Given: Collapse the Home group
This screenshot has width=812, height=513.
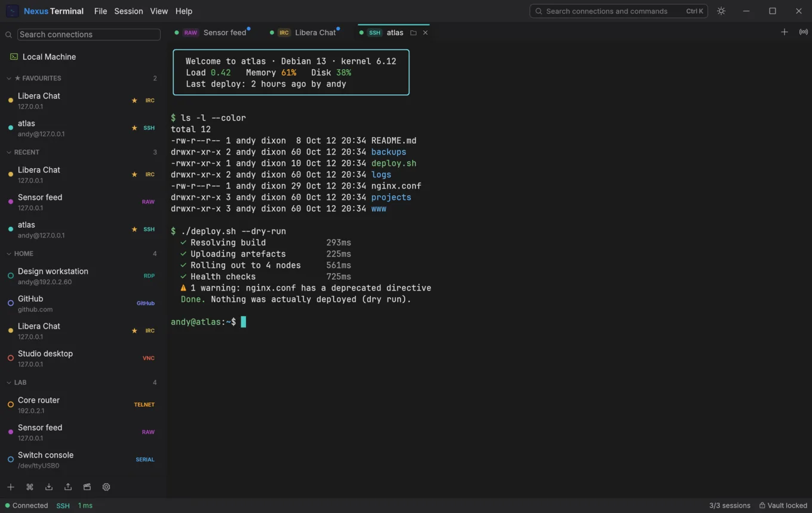Looking at the screenshot, I should coord(9,254).
